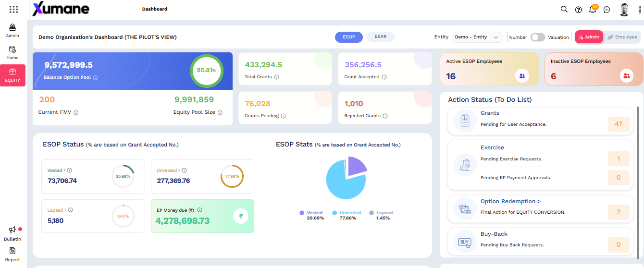Toggle the Number/Valuation switch

point(538,37)
